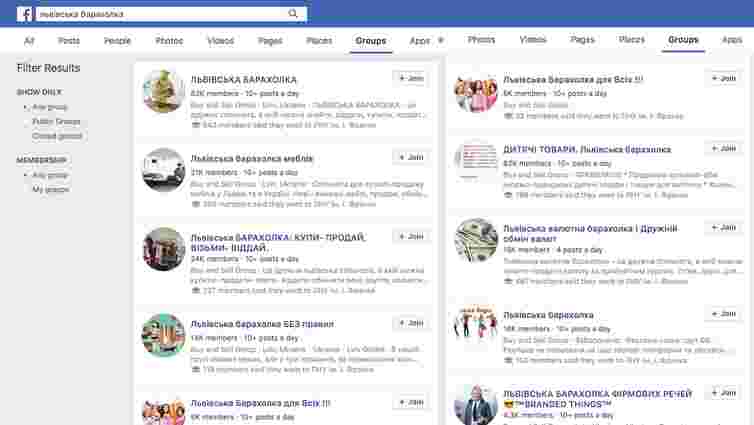Screen dimensions: 754x425
Task: Click the Львівська барахолка меблів group thumbnail
Action: coord(163,171)
